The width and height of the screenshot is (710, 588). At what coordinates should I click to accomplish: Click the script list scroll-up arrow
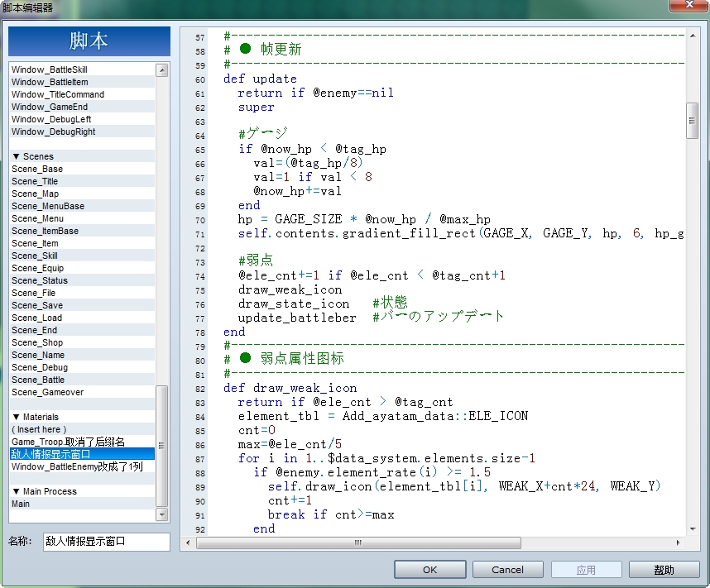161,70
